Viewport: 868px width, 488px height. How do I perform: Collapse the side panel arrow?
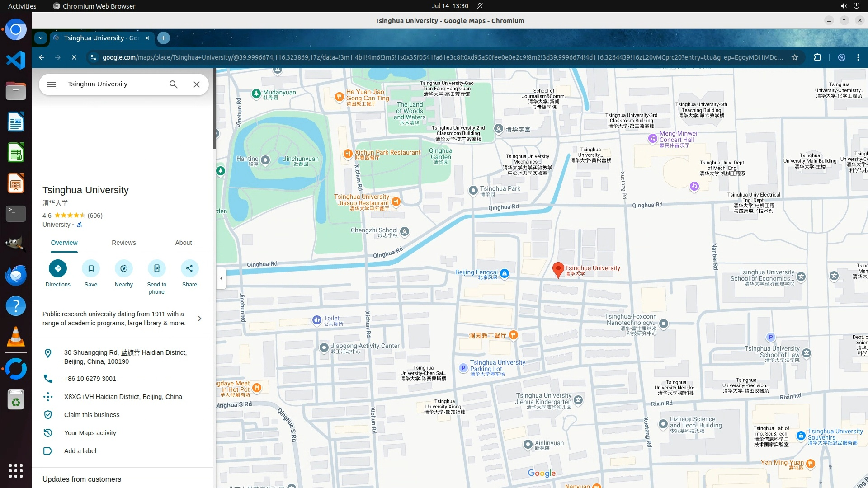[221, 278]
